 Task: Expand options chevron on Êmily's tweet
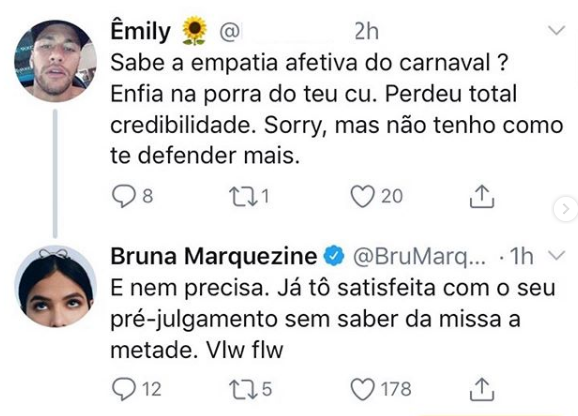coord(556,30)
